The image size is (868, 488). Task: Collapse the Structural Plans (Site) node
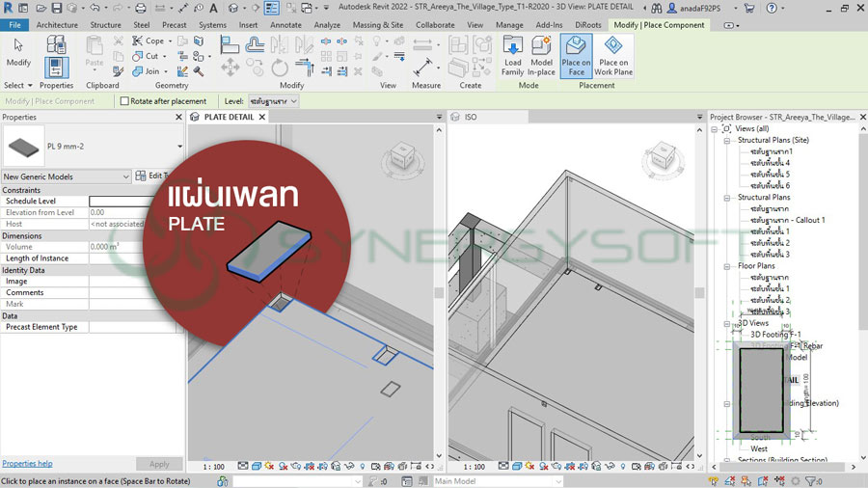pos(728,140)
